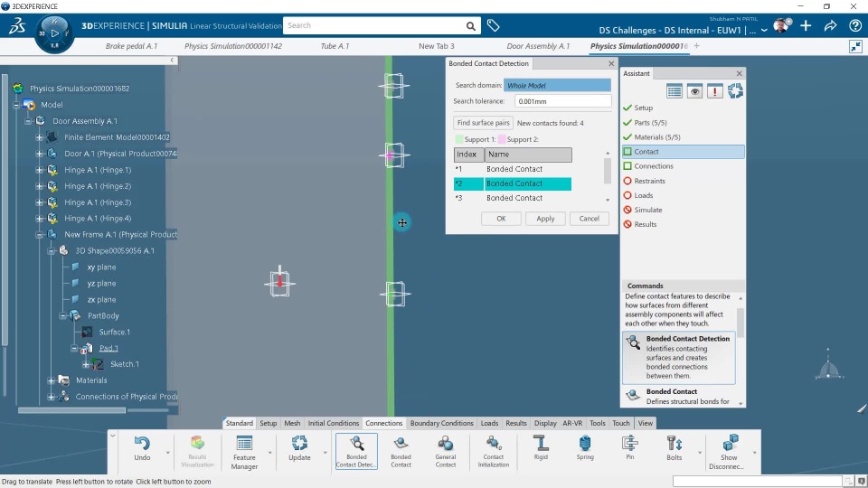Switch to the Loads ribbon tab
Screen dimensions: 868x488
pyautogui.click(x=489, y=423)
